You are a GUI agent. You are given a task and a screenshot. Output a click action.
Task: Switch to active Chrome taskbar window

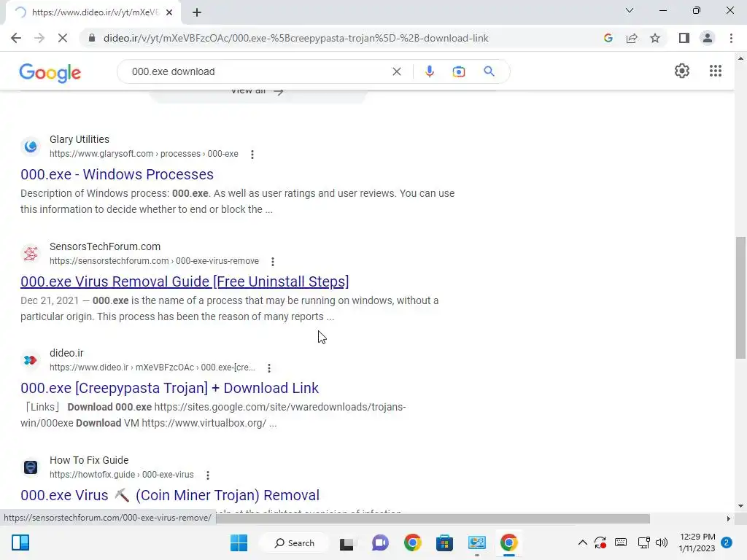pos(508,542)
